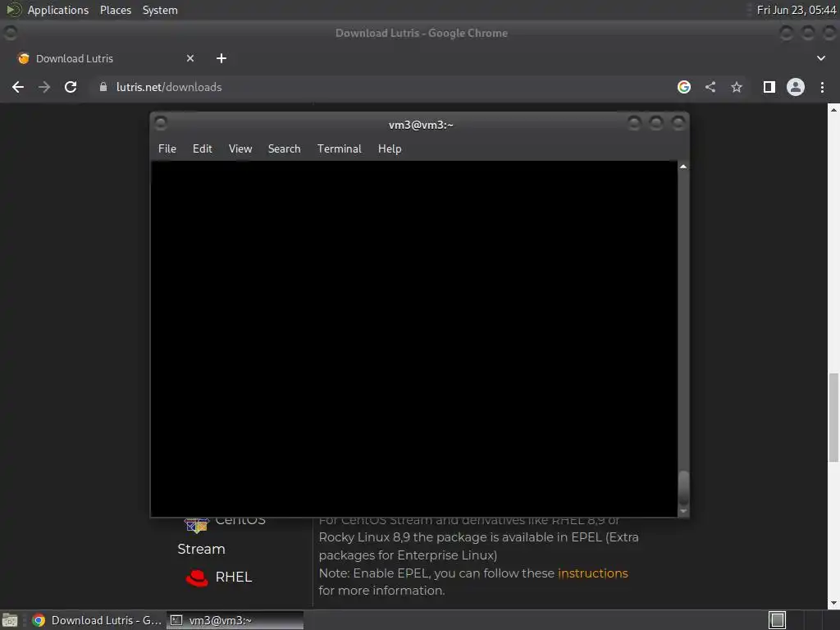Click the Google icon in the address bar
Screen dimensions: 840x630
coord(684,87)
